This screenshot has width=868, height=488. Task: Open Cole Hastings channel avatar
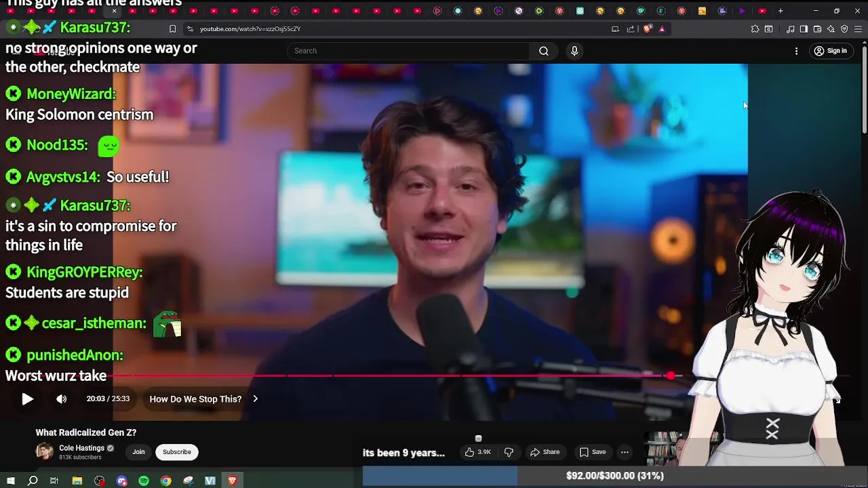click(x=44, y=452)
